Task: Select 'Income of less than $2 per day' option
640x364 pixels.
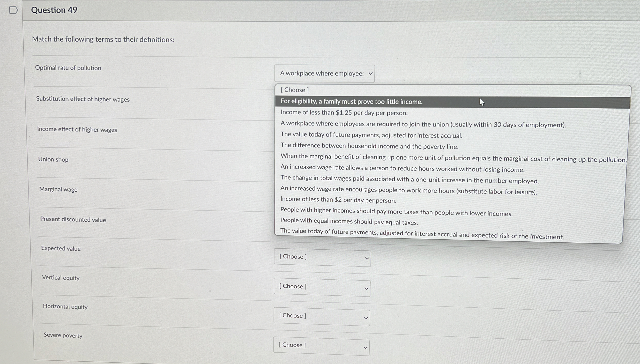Action: coord(338,200)
